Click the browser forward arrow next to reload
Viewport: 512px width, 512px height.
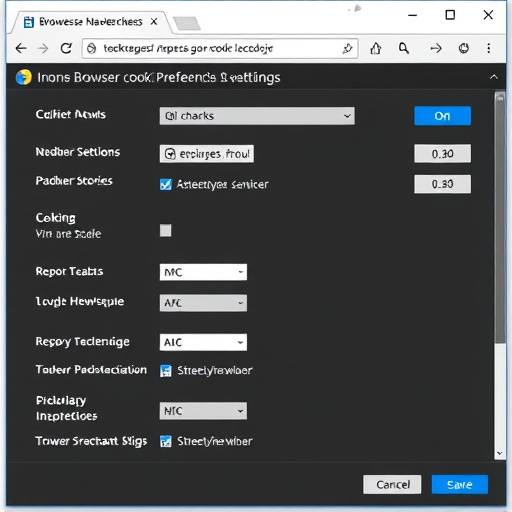click(x=43, y=49)
